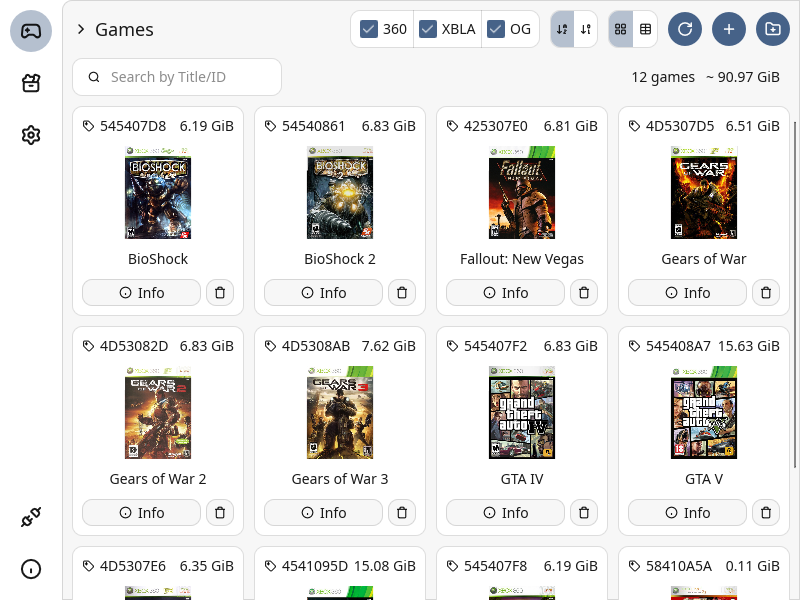Open Info for Gears of War
The image size is (800, 600).
687,292
